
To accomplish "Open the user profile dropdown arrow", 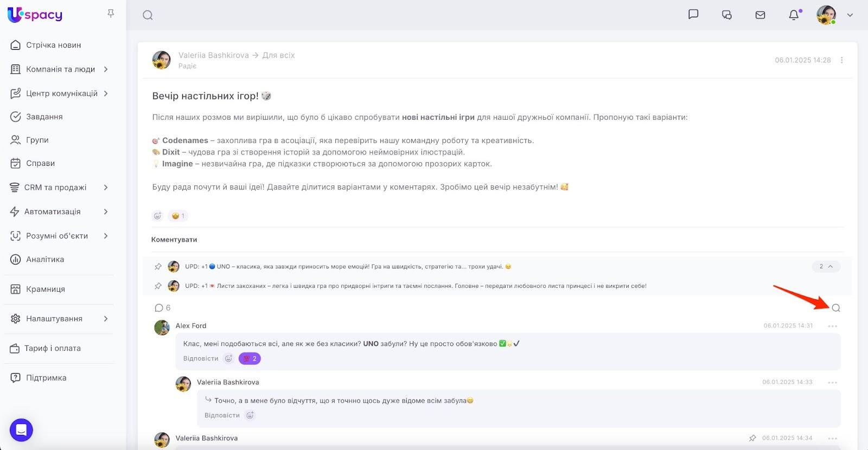I will (850, 15).
